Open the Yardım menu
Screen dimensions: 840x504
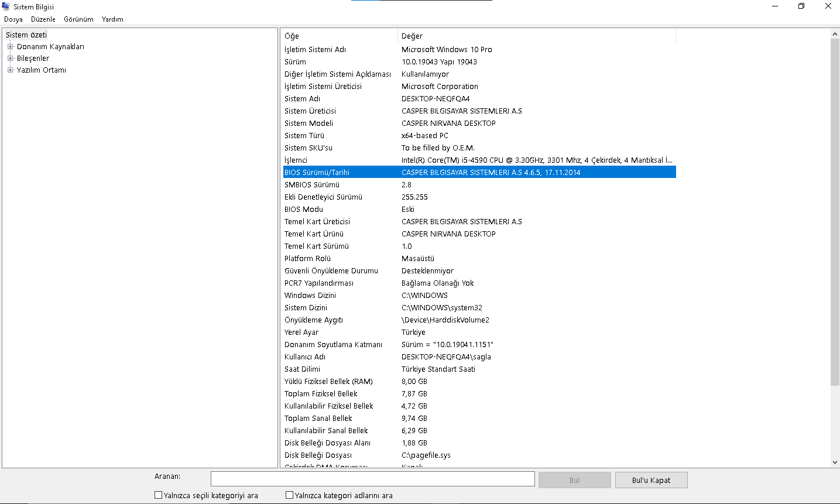pos(112,19)
